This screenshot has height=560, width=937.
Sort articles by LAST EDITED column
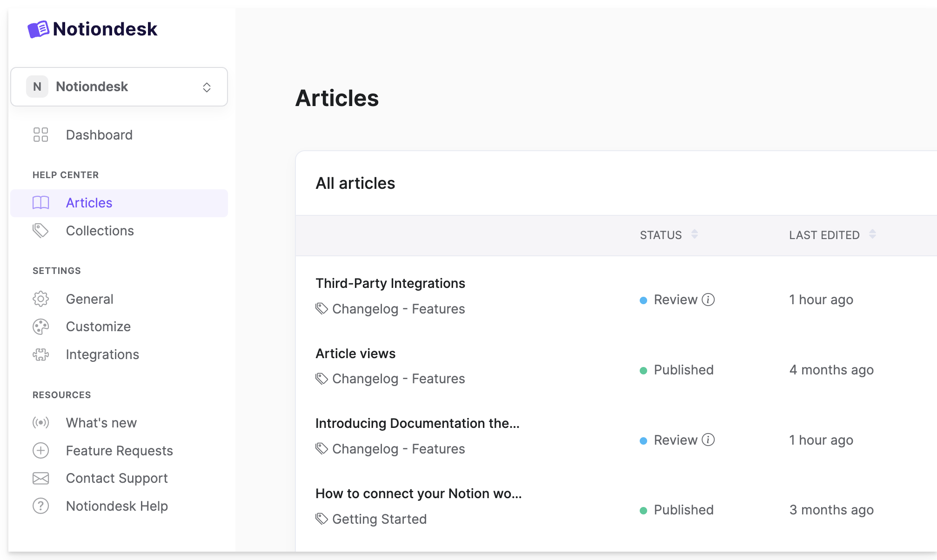click(x=824, y=235)
